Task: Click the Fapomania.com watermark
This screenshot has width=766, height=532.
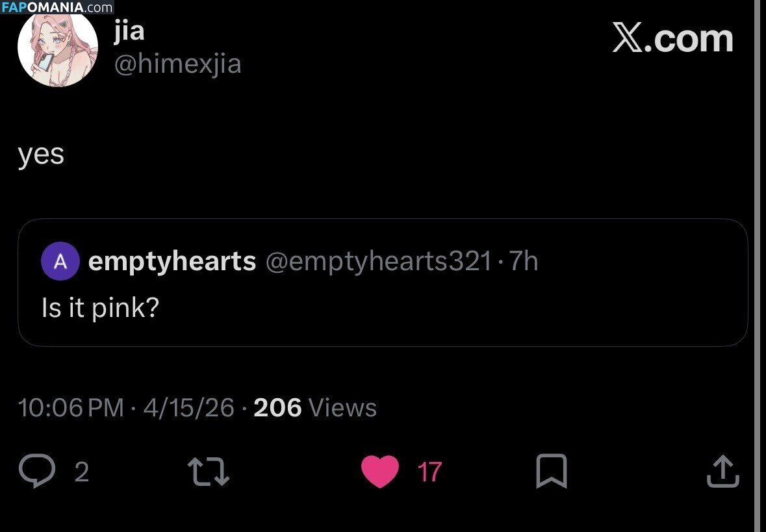Action: 57,8
